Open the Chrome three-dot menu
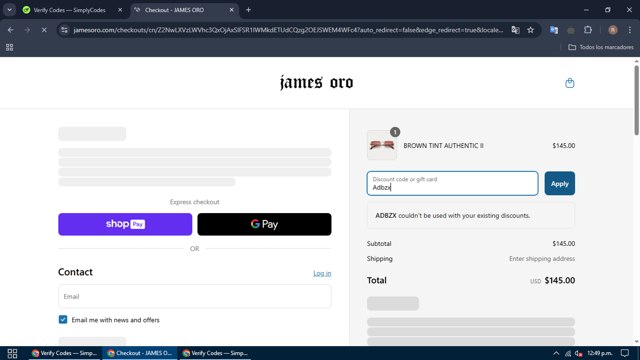The height and width of the screenshot is (360, 640). point(630,30)
